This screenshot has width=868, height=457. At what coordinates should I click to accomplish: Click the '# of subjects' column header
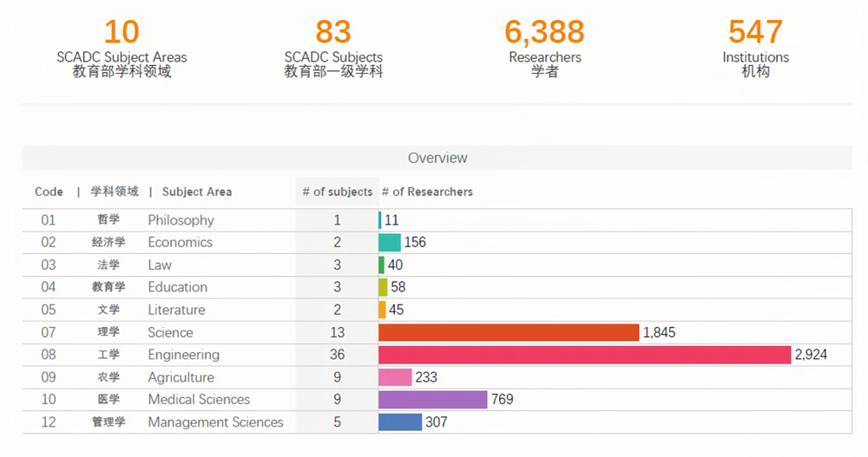[337, 192]
